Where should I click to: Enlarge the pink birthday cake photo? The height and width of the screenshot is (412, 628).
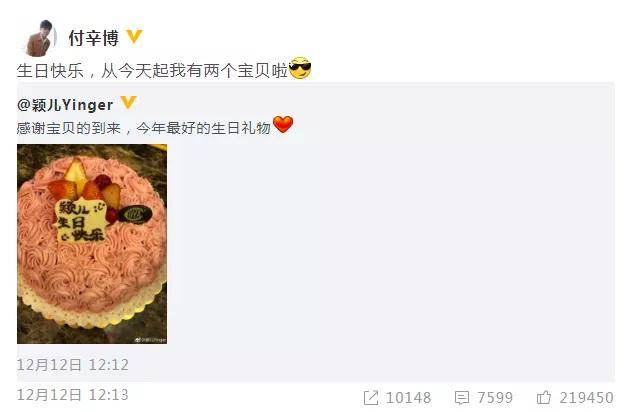92,244
